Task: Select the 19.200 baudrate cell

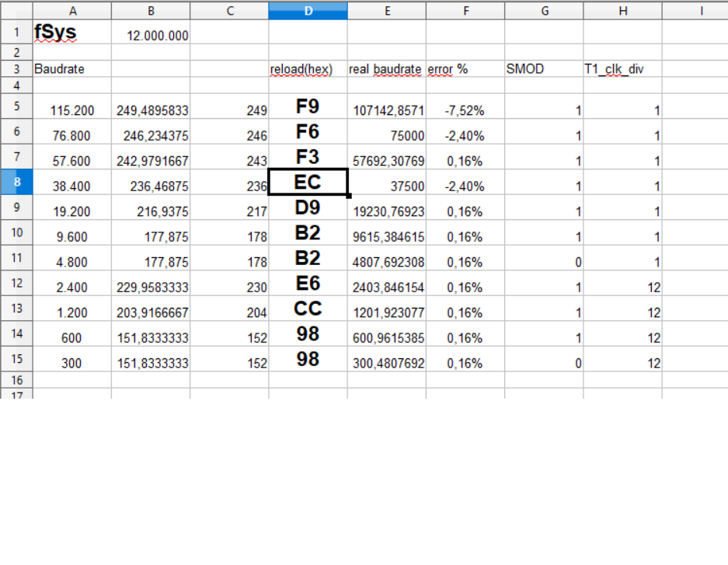Action: point(72,207)
